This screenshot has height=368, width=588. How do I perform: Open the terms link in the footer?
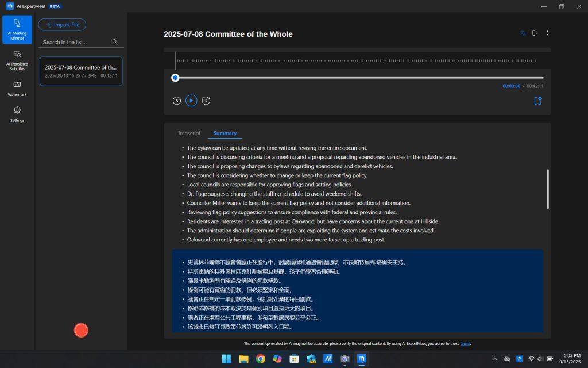[x=465, y=344]
